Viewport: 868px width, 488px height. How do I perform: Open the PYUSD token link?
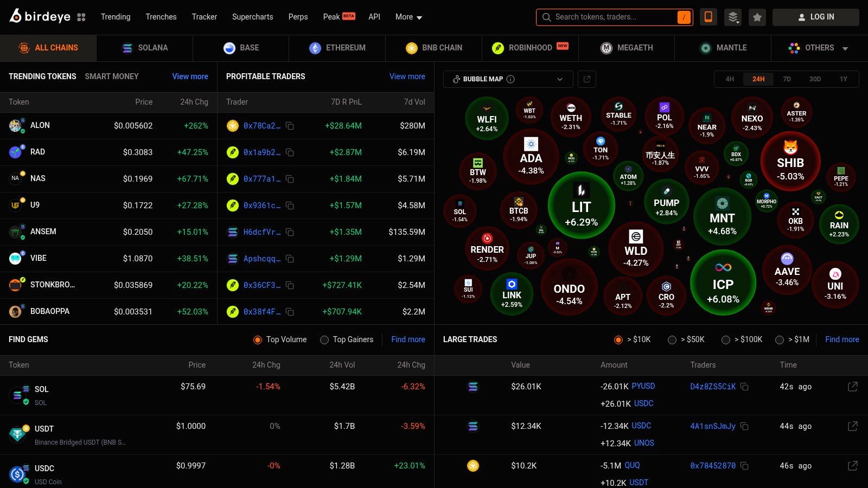click(643, 386)
